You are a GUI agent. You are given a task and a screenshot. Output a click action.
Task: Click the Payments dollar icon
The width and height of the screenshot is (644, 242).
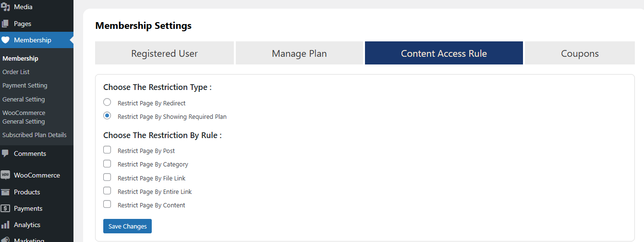5,208
